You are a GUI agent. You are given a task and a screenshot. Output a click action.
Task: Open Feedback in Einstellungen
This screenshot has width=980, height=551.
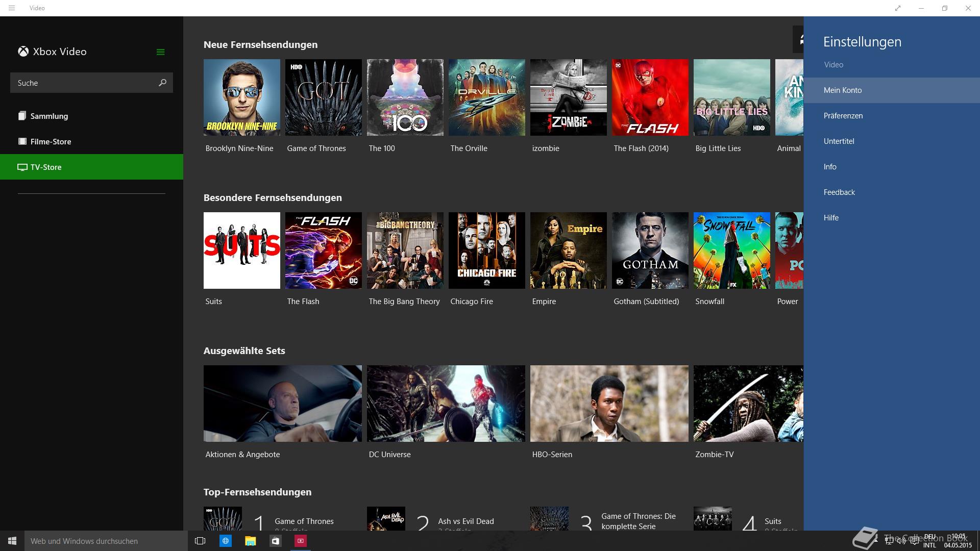click(x=892, y=192)
